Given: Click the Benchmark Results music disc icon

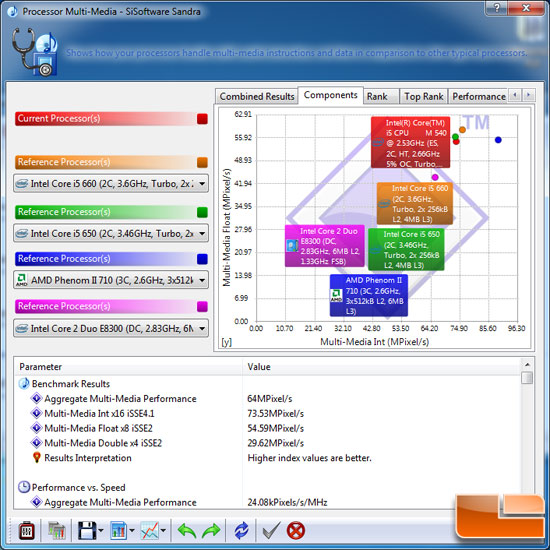Looking at the screenshot, I should point(24,383).
